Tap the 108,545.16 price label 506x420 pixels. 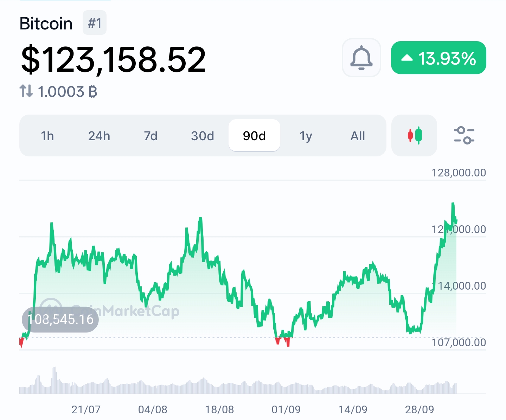60,319
